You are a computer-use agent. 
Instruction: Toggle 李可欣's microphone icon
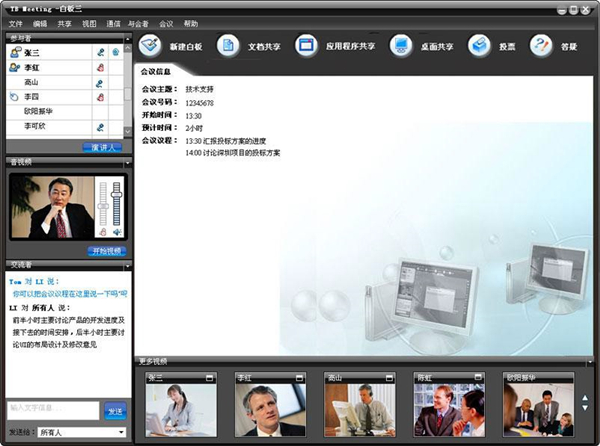pos(100,127)
